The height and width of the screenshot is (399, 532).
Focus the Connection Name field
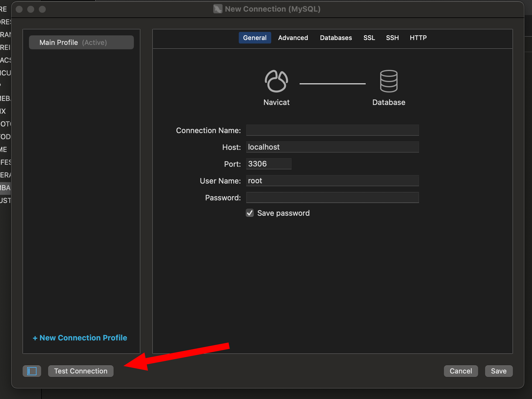[332, 130]
